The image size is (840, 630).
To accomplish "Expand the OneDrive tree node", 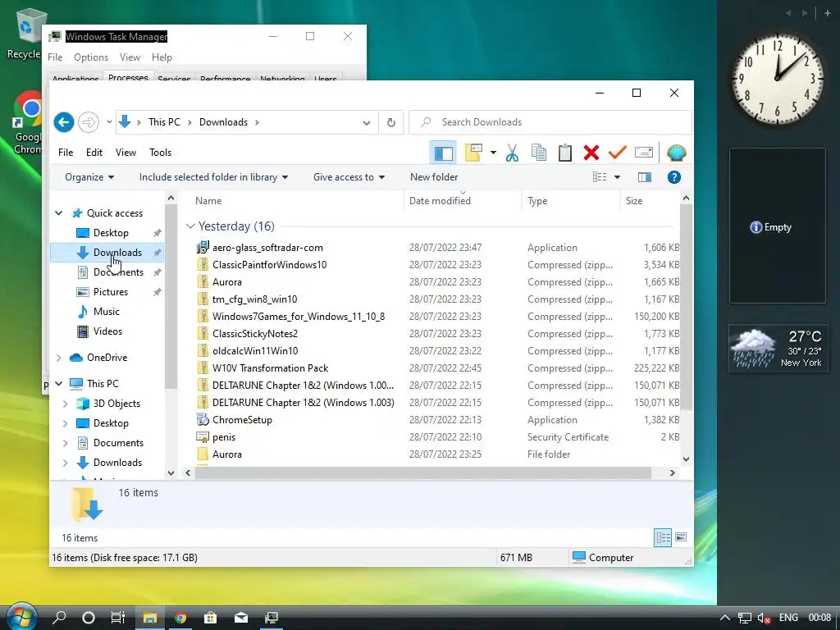I will (x=59, y=358).
